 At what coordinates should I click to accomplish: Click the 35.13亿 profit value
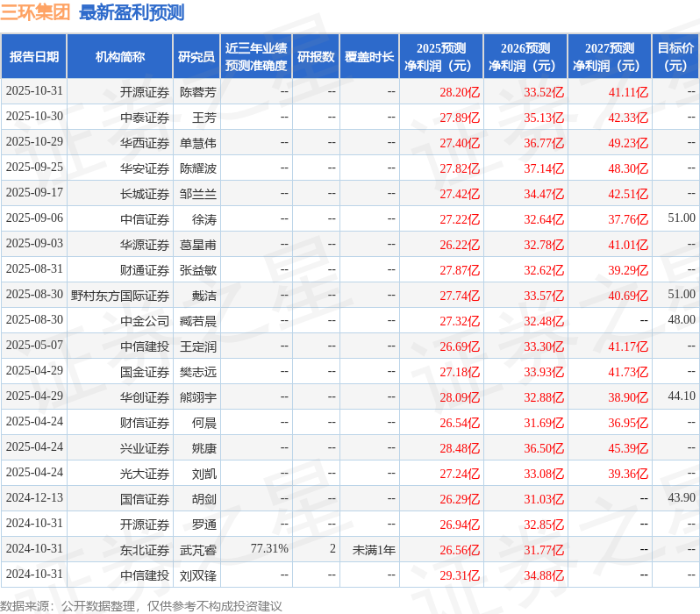(544, 118)
